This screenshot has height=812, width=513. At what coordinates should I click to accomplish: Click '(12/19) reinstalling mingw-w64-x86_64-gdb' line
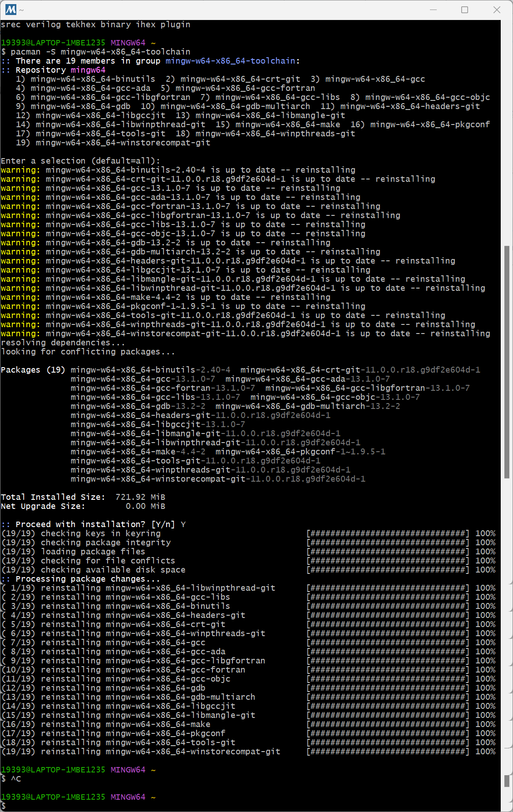tap(103, 688)
